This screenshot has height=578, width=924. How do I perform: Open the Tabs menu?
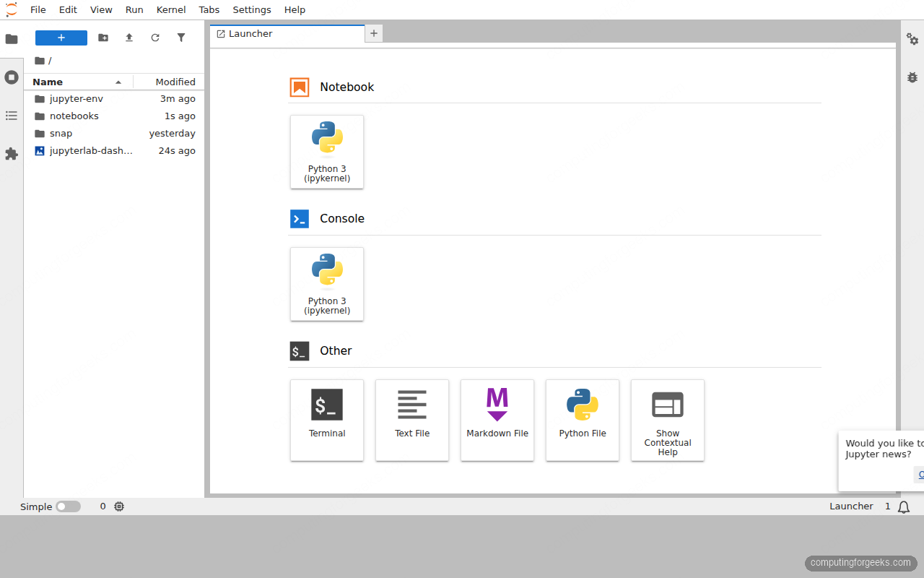point(209,9)
